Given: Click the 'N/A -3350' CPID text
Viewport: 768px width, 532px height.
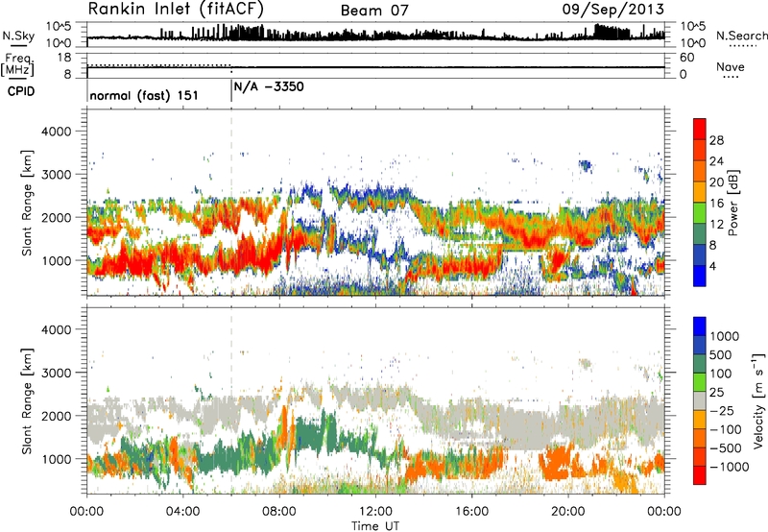Looking at the screenshot, I should [x=269, y=86].
